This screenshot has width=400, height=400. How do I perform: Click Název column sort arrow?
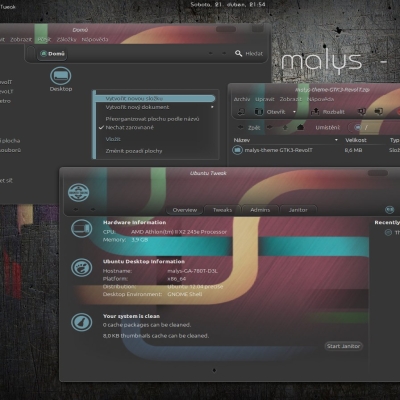pos(336,140)
